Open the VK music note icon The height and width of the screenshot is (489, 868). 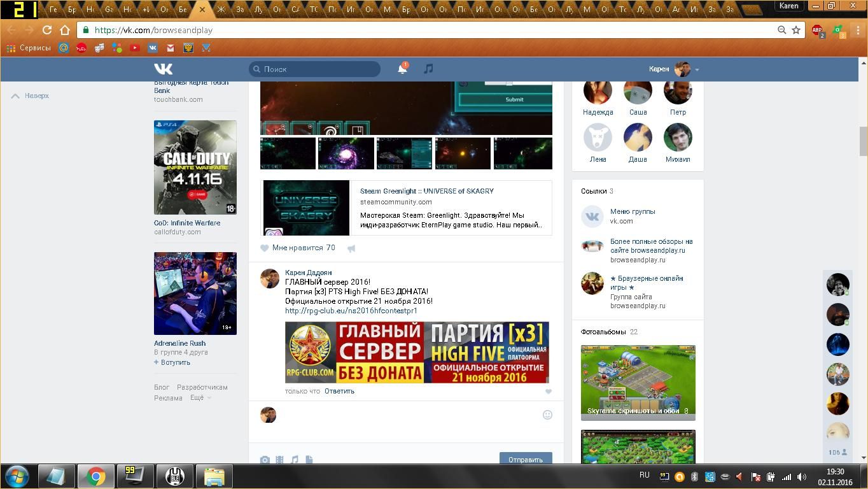coord(428,69)
